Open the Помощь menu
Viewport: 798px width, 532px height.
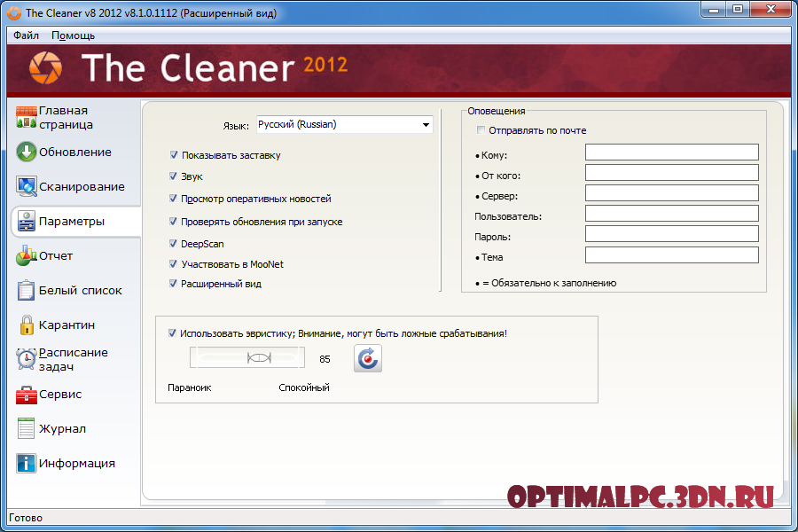(73, 35)
